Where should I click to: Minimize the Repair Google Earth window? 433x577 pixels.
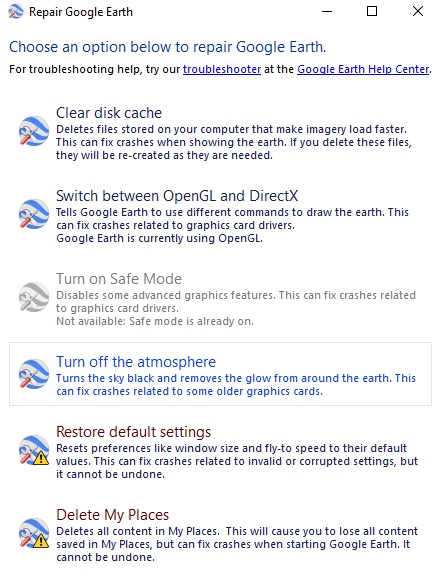coord(327,11)
